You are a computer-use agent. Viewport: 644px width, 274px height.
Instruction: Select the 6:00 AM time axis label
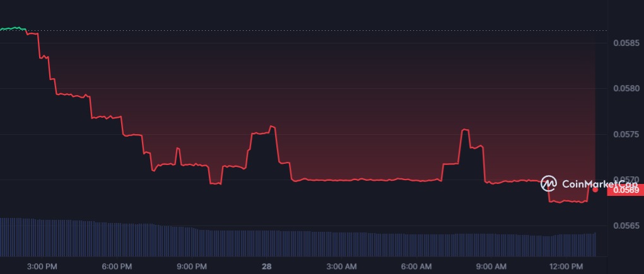tap(416, 266)
